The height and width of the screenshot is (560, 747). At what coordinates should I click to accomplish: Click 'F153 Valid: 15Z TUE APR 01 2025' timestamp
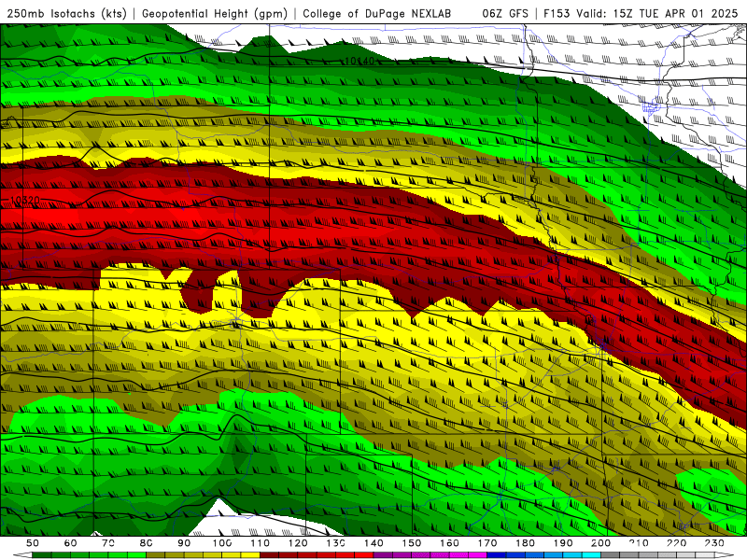[641, 13]
